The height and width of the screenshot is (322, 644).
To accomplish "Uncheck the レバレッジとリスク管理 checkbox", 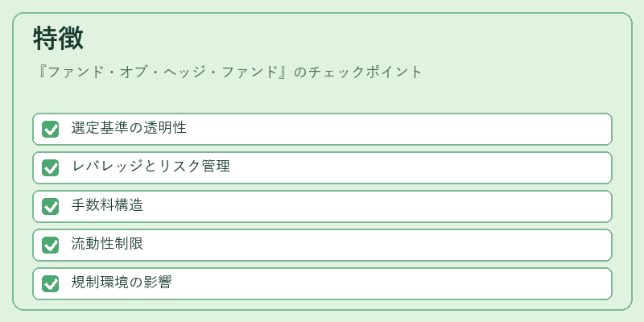I will tap(50, 167).
